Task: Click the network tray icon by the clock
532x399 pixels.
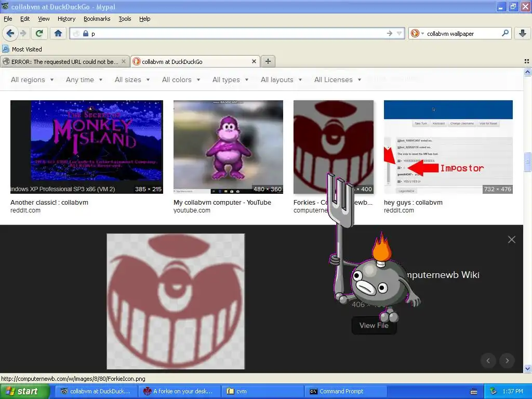Action: click(x=493, y=391)
